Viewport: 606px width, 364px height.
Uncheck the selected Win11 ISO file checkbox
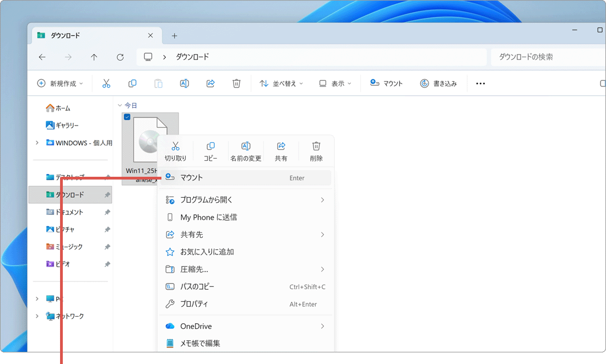point(127,116)
